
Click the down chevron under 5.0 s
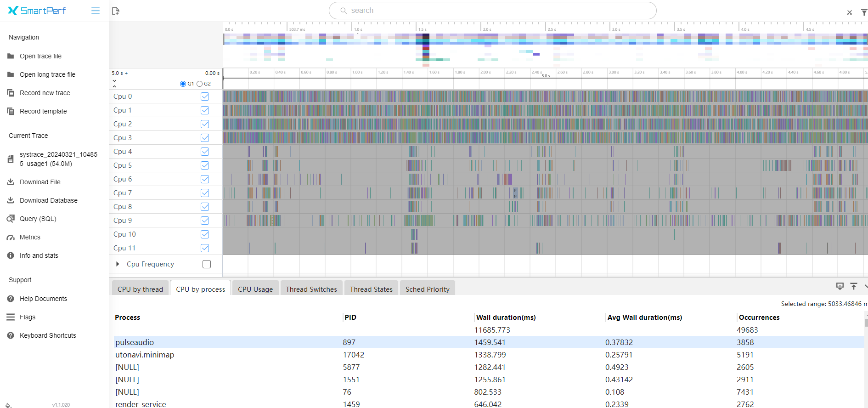pos(114,81)
